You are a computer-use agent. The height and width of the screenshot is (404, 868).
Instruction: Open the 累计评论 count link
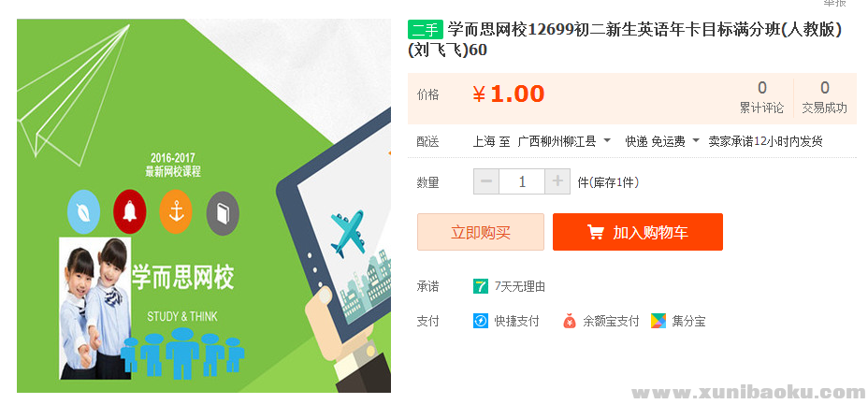762,98
